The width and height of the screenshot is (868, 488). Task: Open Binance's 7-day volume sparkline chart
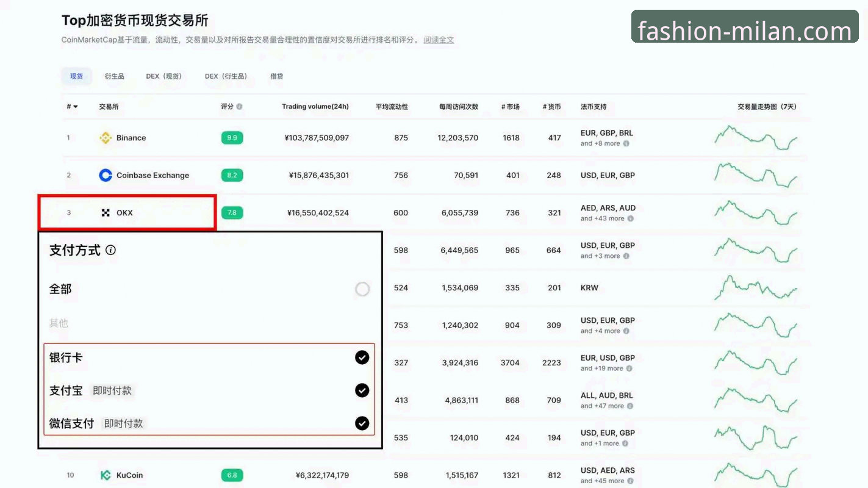pyautogui.click(x=756, y=138)
